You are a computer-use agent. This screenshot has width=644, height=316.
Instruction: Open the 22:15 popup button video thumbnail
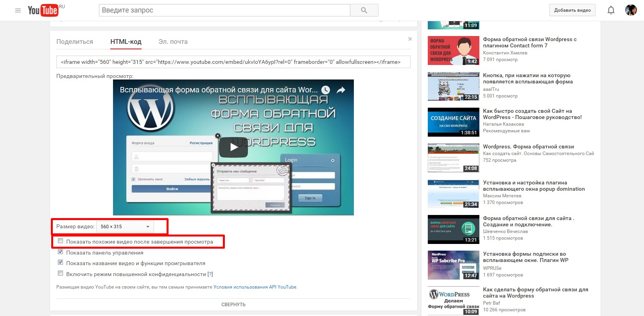454,86
